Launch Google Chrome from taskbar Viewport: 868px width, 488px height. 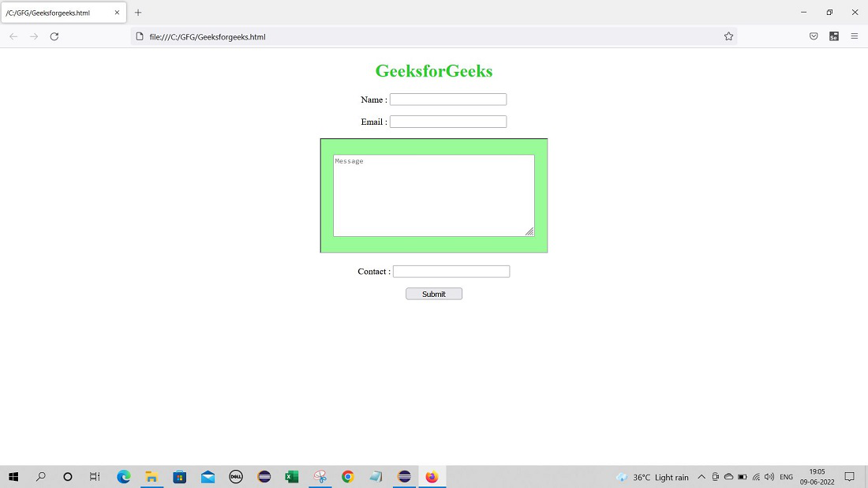(x=348, y=477)
